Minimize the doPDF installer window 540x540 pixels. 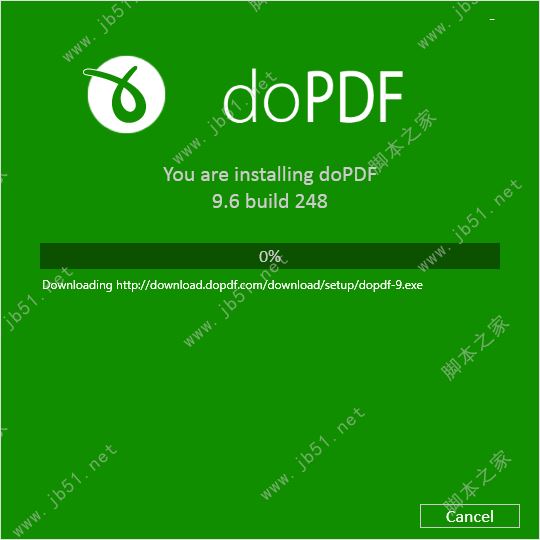[x=492, y=20]
